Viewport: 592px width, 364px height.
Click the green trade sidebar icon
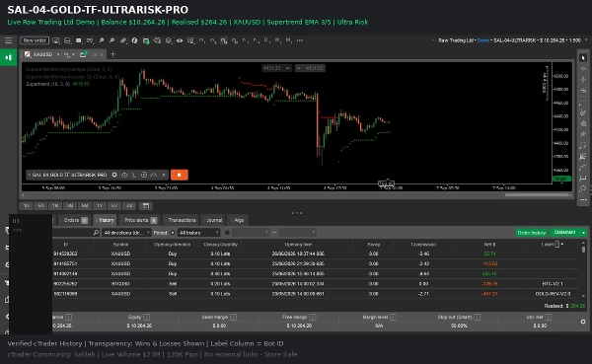pos(8,57)
